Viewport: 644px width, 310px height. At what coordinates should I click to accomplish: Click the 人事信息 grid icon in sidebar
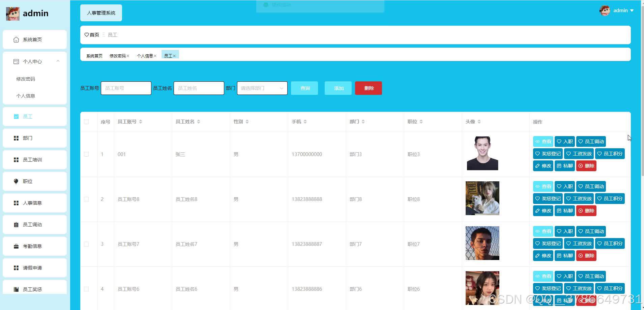click(16, 203)
